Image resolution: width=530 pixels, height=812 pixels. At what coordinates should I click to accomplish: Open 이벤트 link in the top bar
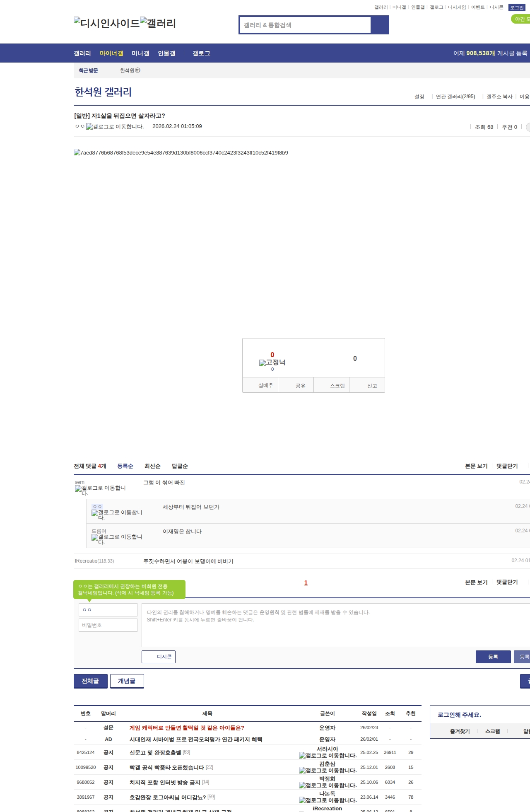point(478,7)
